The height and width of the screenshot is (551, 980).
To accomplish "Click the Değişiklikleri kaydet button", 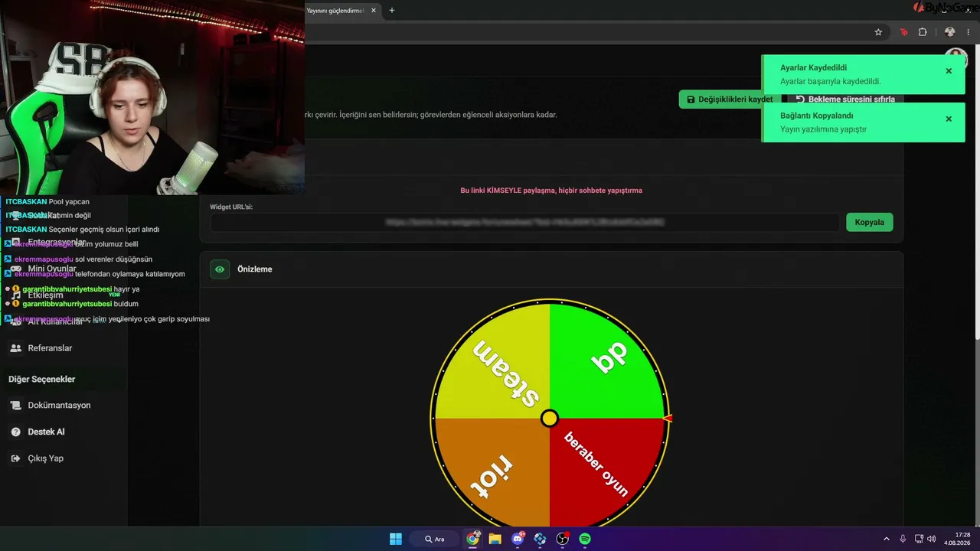I will [730, 99].
